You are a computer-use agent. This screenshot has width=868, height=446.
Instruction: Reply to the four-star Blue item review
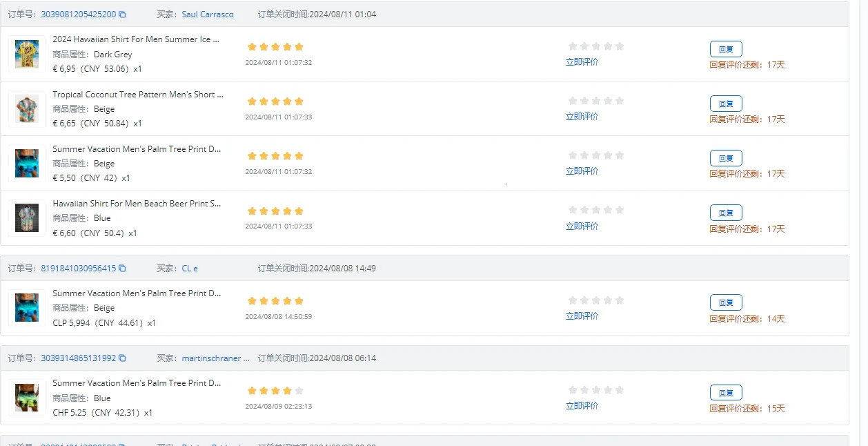click(725, 392)
